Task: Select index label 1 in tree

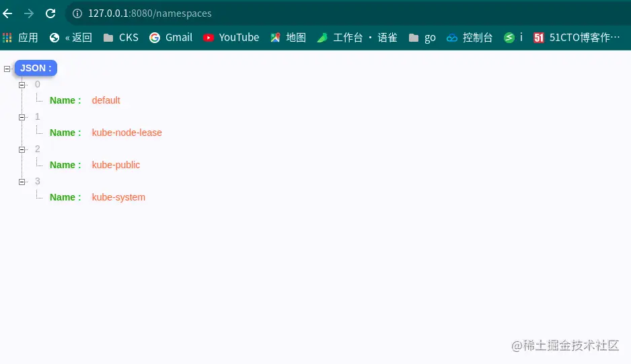Action: pyautogui.click(x=38, y=117)
